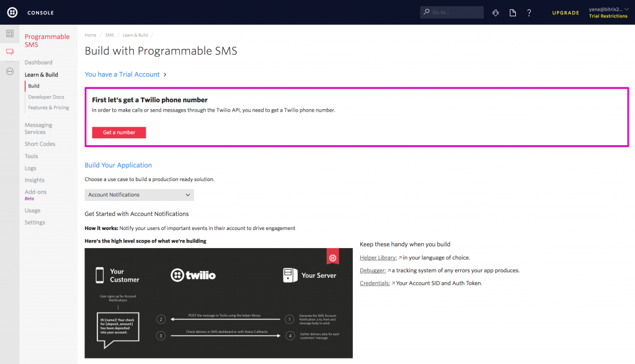The height and width of the screenshot is (364, 635).
Task: Click the UPGRADE button
Action: coord(566,13)
